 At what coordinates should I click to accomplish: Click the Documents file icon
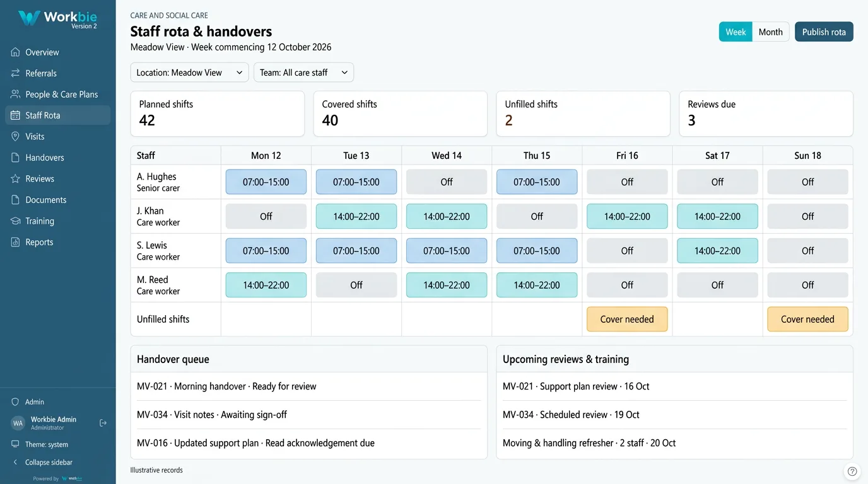point(16,200)
